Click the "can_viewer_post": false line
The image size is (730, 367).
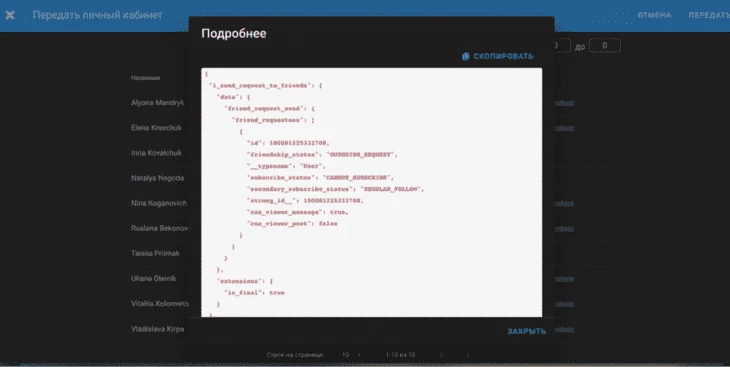pyautogui.click(x=292, y=224)
